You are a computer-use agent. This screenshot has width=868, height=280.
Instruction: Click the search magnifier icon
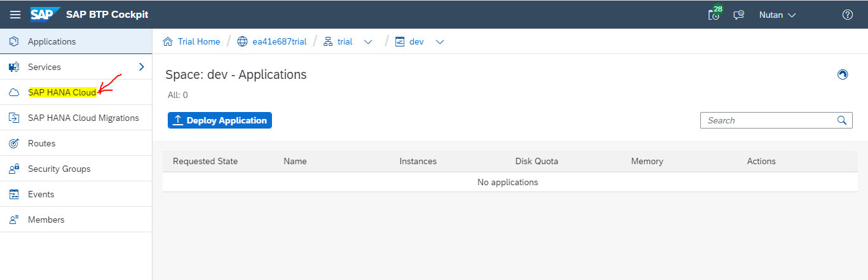coord(842,120)
